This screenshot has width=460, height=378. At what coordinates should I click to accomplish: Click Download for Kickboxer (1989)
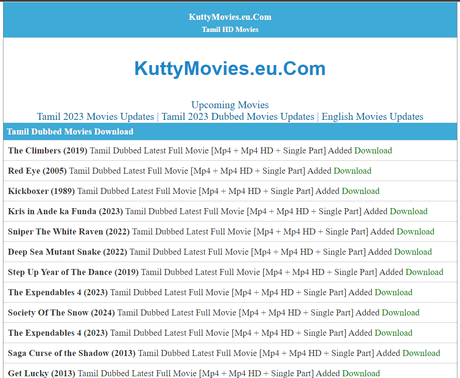361,191
